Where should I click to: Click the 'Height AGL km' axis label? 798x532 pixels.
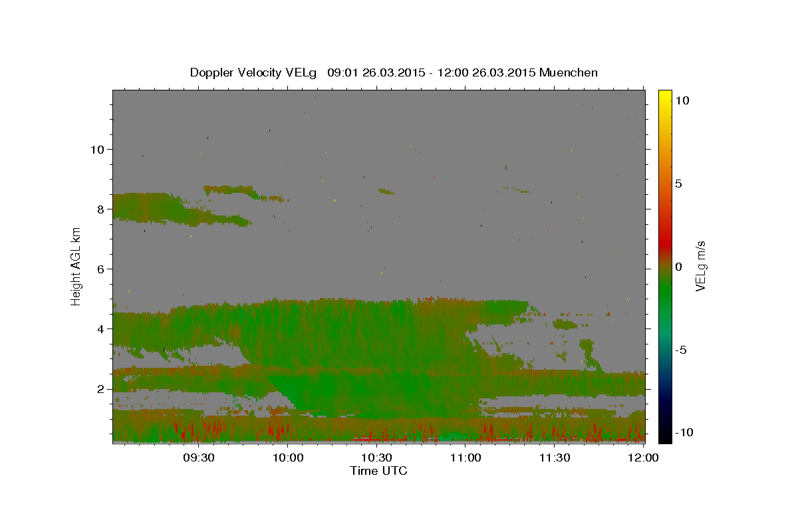pyautogui.click(x=76, y=266)
